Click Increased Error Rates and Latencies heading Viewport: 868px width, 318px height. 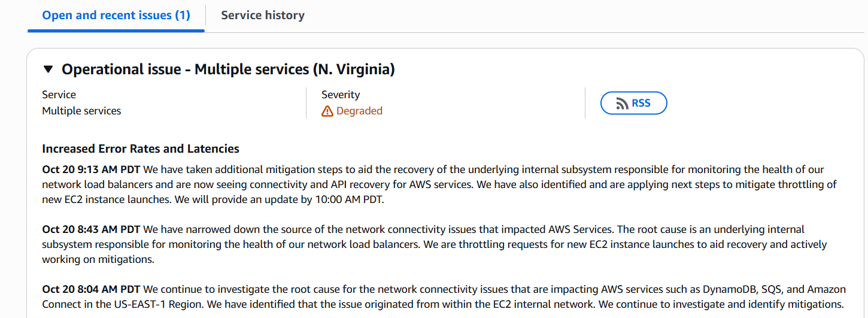141,149
